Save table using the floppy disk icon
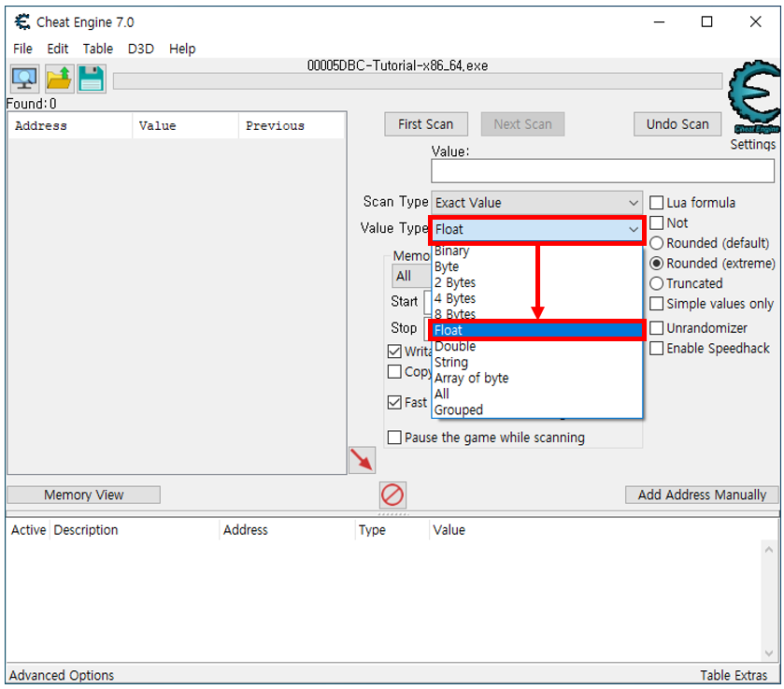This screenshot has width=784, height=689. point(91,79)
